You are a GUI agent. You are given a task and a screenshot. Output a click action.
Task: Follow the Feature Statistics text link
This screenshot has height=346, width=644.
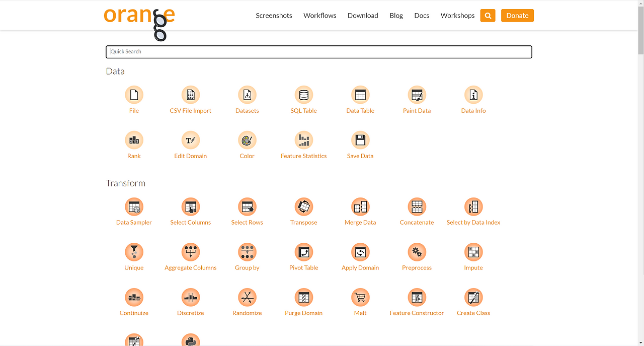(304, 156)
